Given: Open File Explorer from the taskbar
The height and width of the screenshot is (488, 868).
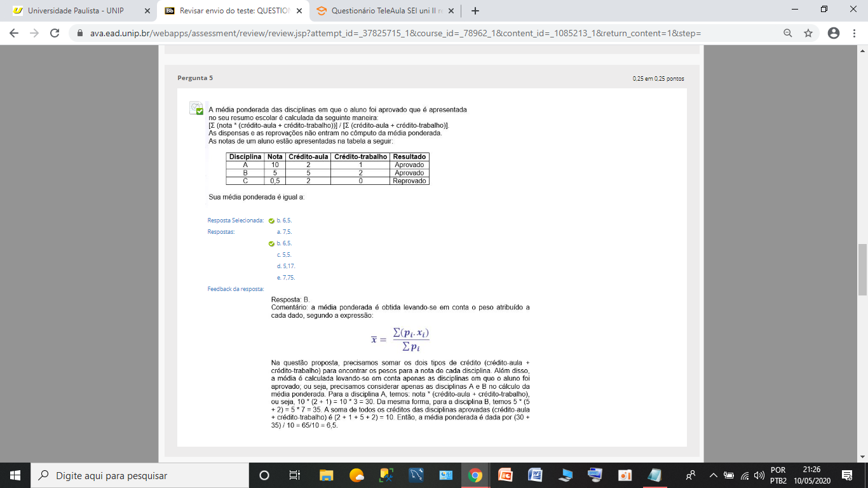Looking at the screenshot, I should click(326, 475).
